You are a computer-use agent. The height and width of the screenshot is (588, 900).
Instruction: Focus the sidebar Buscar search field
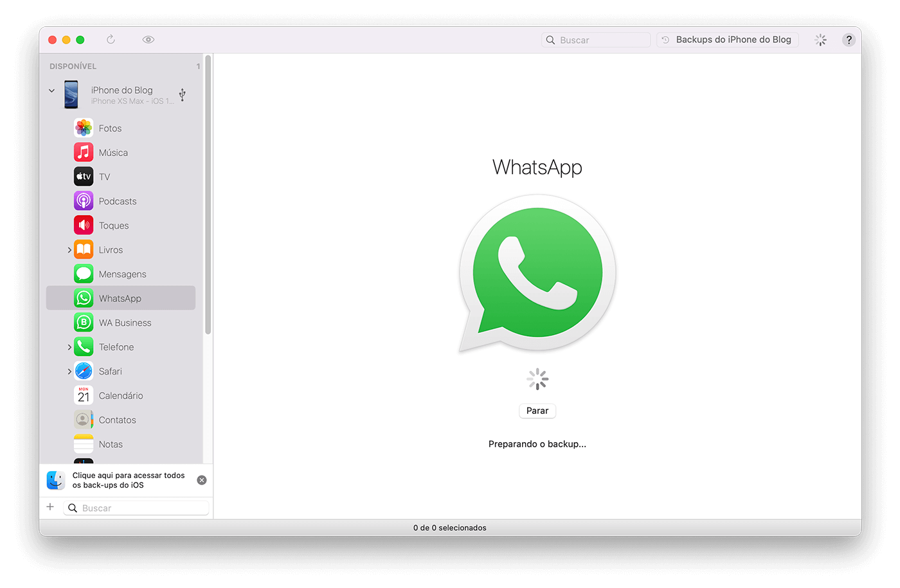point(136,508)
